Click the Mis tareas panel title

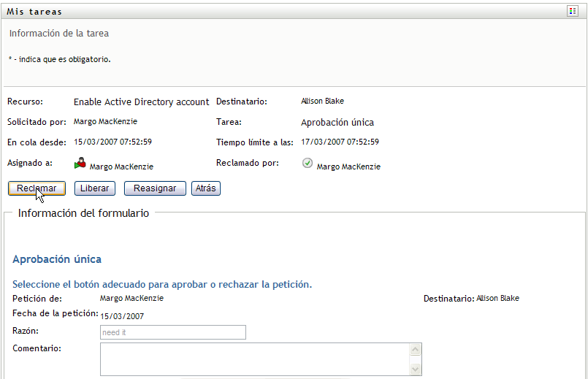pos(34,12)
